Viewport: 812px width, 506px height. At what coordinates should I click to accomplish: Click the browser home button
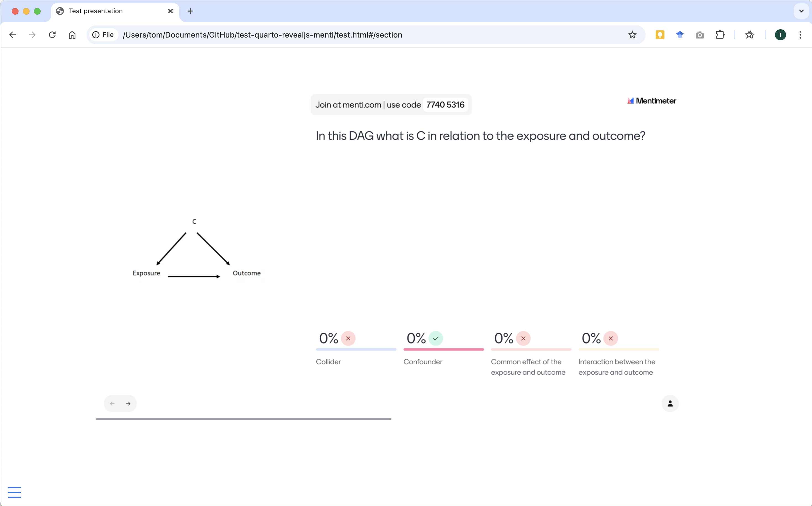point(72,35)
